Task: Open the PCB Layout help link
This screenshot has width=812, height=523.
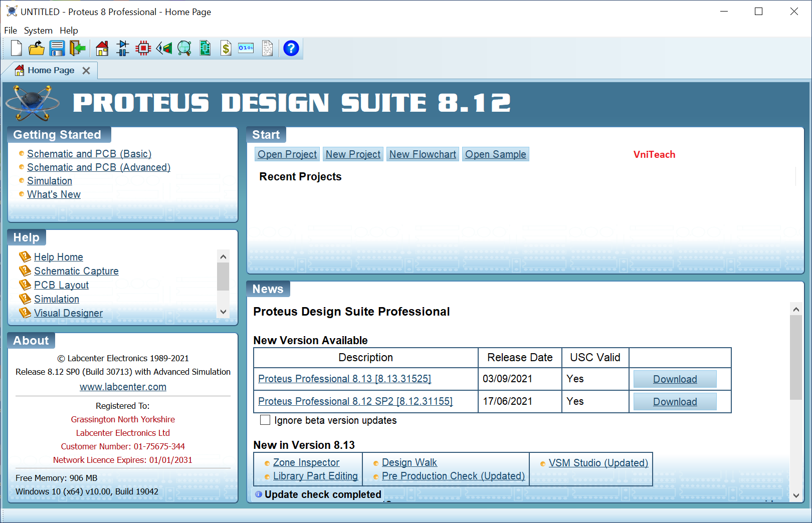Action: coord(61,285)
